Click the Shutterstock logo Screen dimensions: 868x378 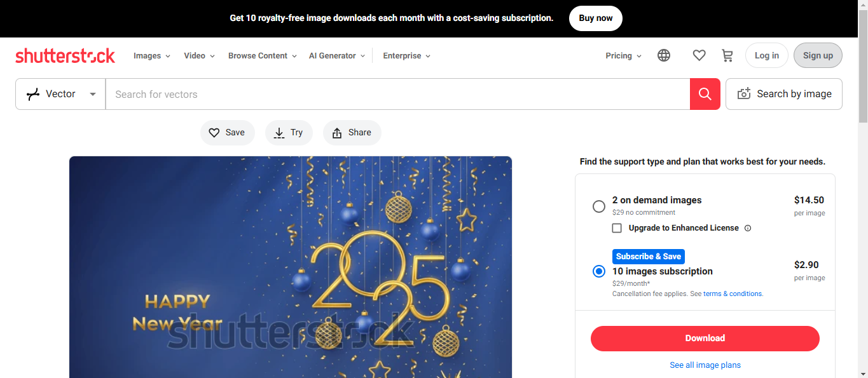pos(65,56)
